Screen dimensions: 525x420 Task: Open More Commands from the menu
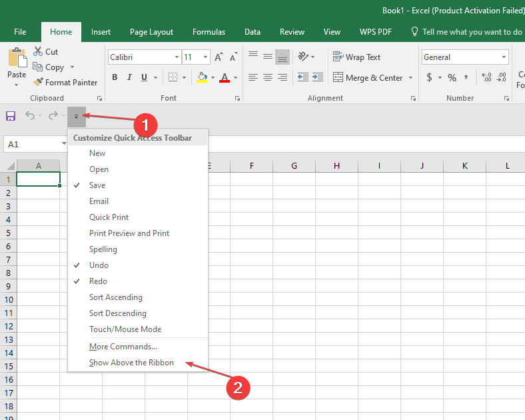[123, 347]
